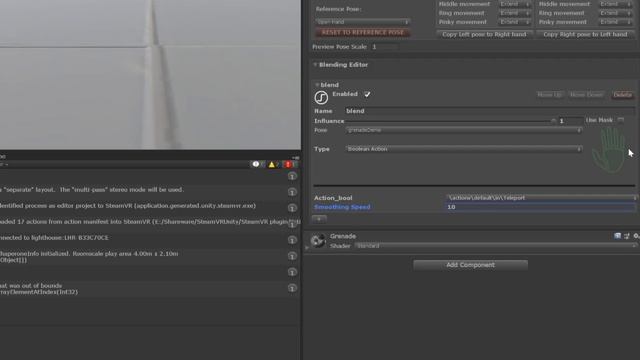Expand the Grenade material foldout arrow

(307, 247)
